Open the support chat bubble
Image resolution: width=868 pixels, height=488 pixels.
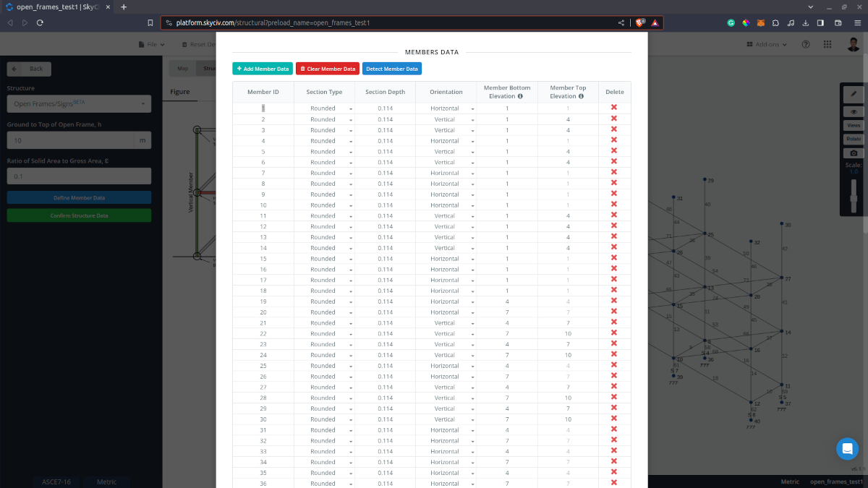click(847, 448)
